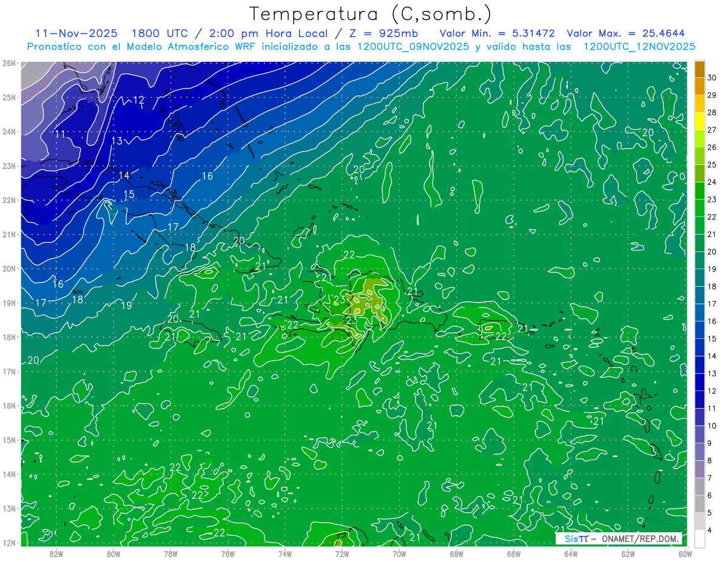This screenshot has height=562, width=728.
Task: Click the "Valor Max. = 25.4644" text
Action: tap(626, 33)
